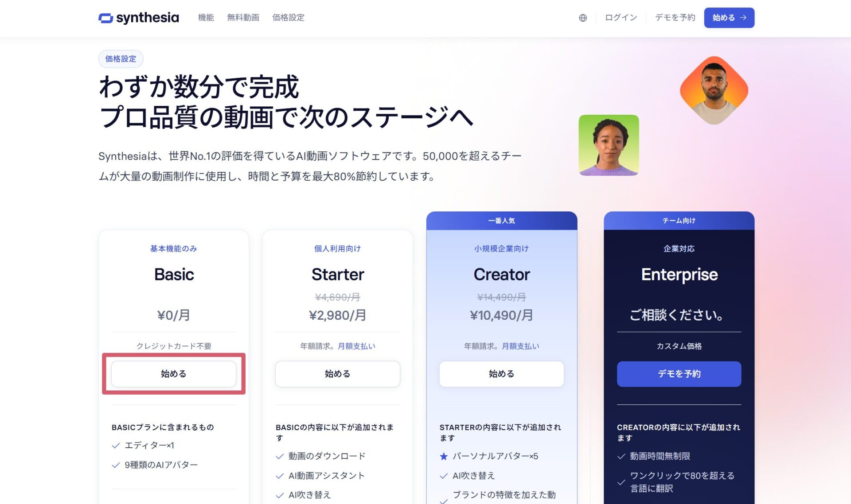Viewport: 851px width, 504px height.
Task: Click the AI動画アシスタント feature
Action: pos(327,475)
